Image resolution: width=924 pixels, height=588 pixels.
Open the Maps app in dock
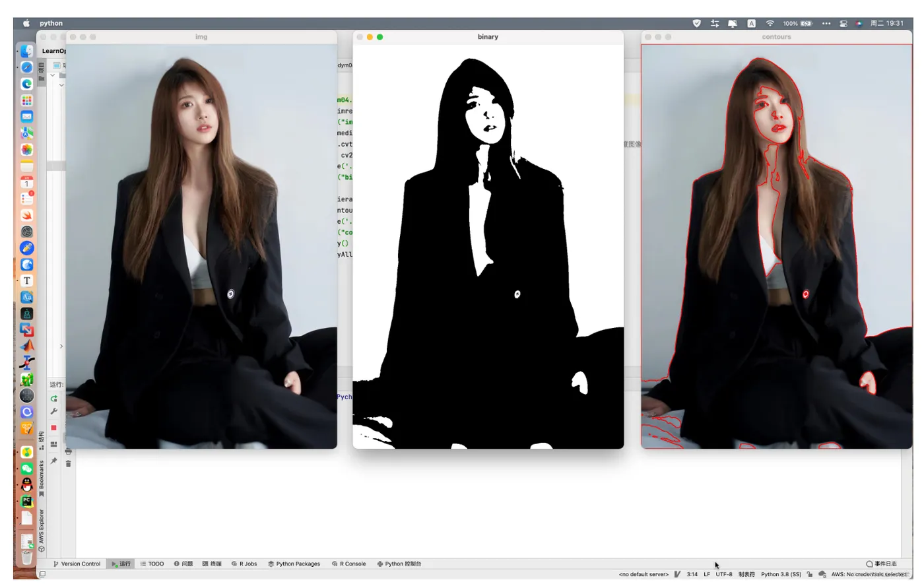click(x=26, y=133)
